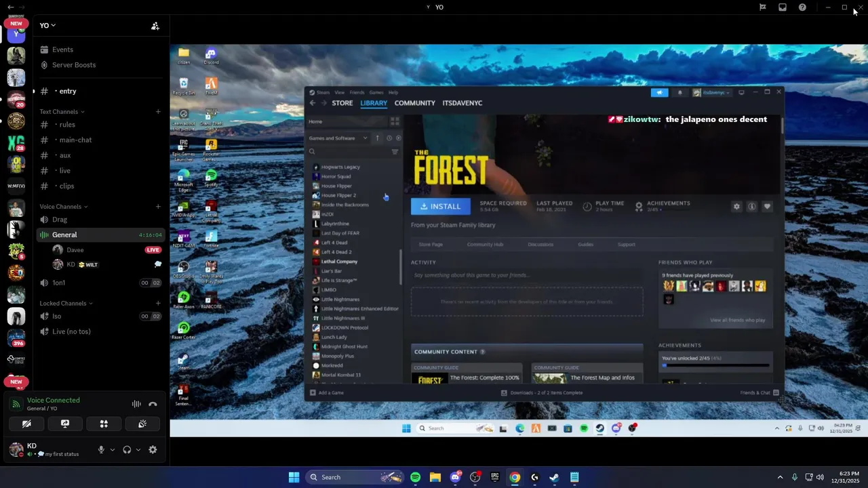868x488 pixels.
Task: Open STORE tab in streamed Steam window
Action: (342, 103)
